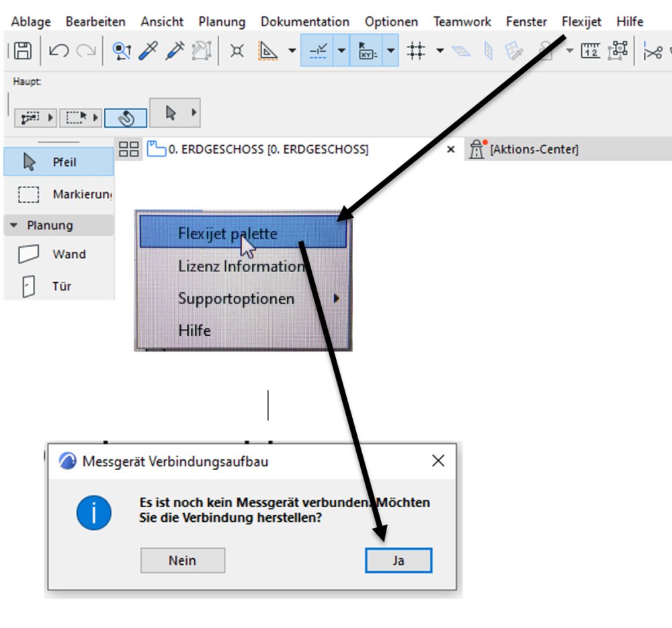
Task: Open the Optionen menu
Action: point(391,21)
